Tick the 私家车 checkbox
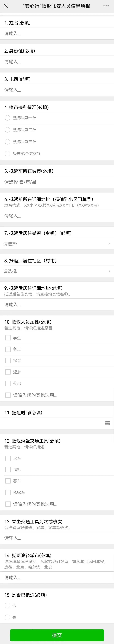The height and width of the screenshot is (644, 114). click(x=8, y=492)
